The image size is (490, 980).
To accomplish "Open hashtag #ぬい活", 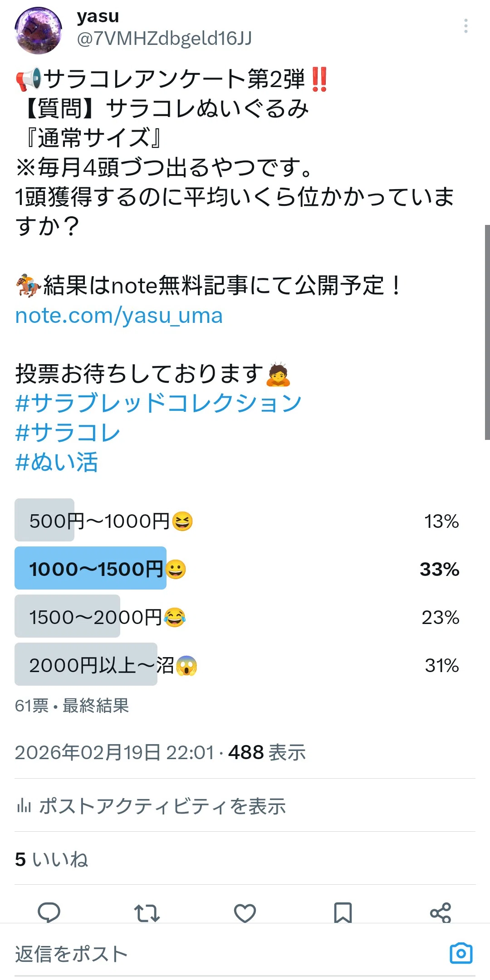I will 56,462.
